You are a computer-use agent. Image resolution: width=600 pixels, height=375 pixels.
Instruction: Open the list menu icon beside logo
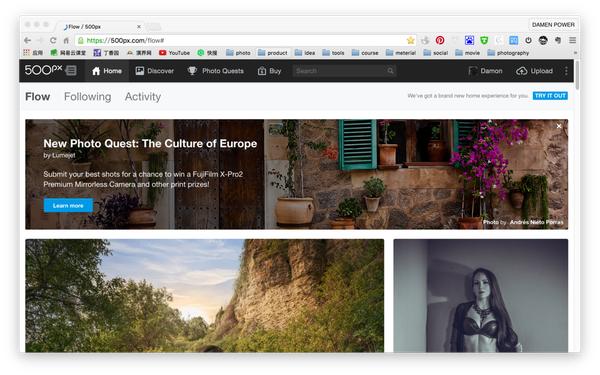click(71, 70)
